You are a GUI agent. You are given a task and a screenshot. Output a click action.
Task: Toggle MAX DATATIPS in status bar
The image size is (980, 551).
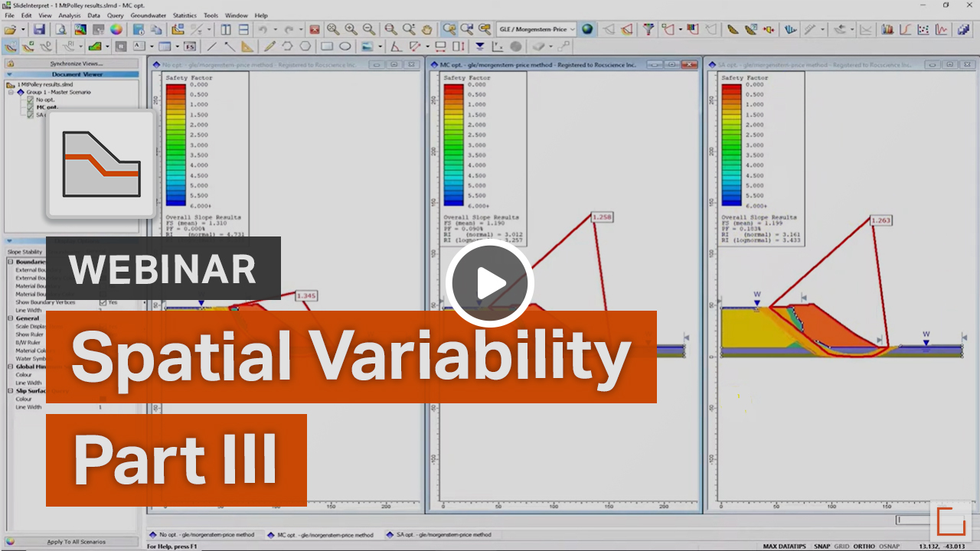[786, 546]
